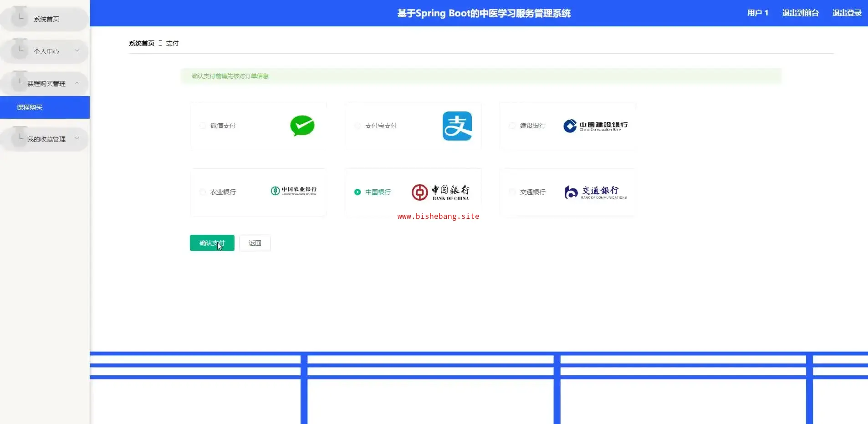Click the Bank of China logo
Image resolution: width=868 pixels, height=424 pixels.
[440, 192]
